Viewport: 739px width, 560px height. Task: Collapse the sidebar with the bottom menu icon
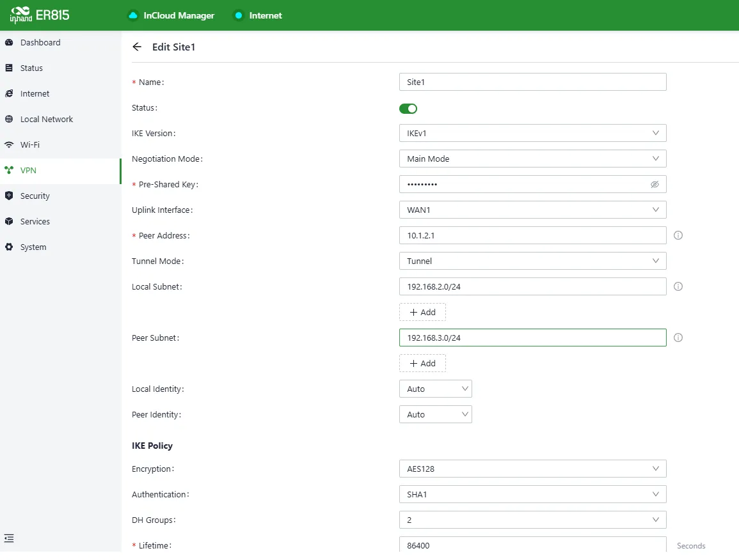[x=9, y=538]
